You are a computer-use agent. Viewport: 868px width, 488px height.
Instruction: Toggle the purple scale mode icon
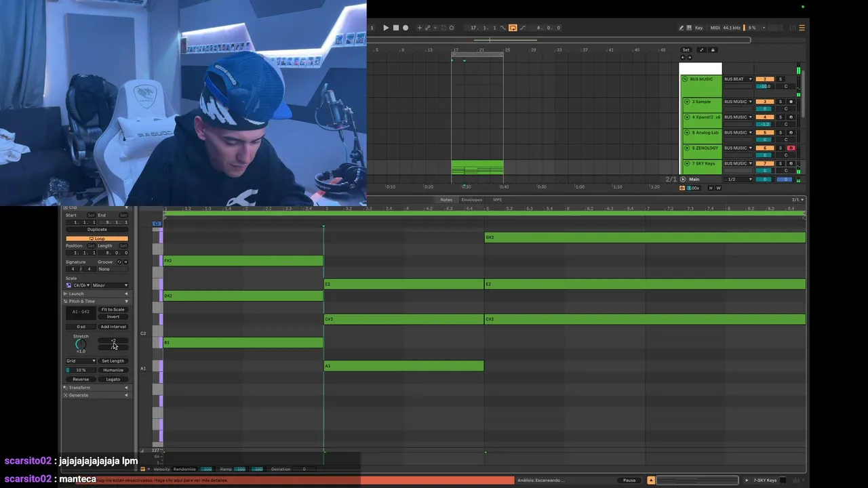[68, 285]
